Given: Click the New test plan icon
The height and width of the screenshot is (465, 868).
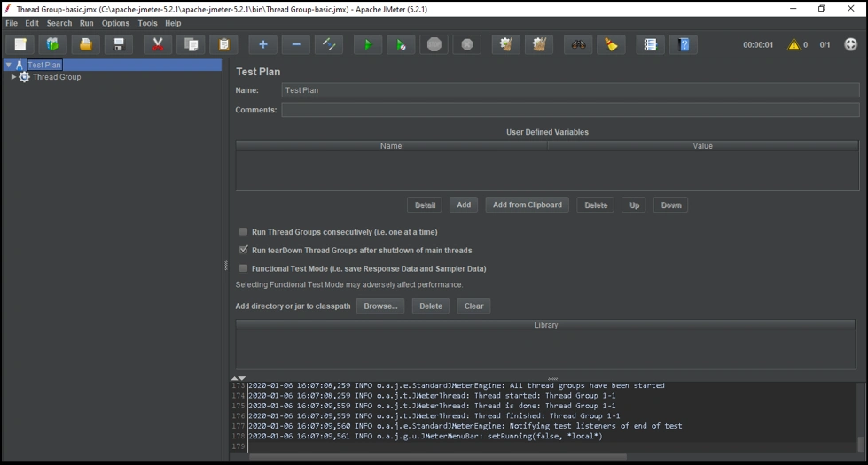Looking at the screenshot, I should click(20, 44).
